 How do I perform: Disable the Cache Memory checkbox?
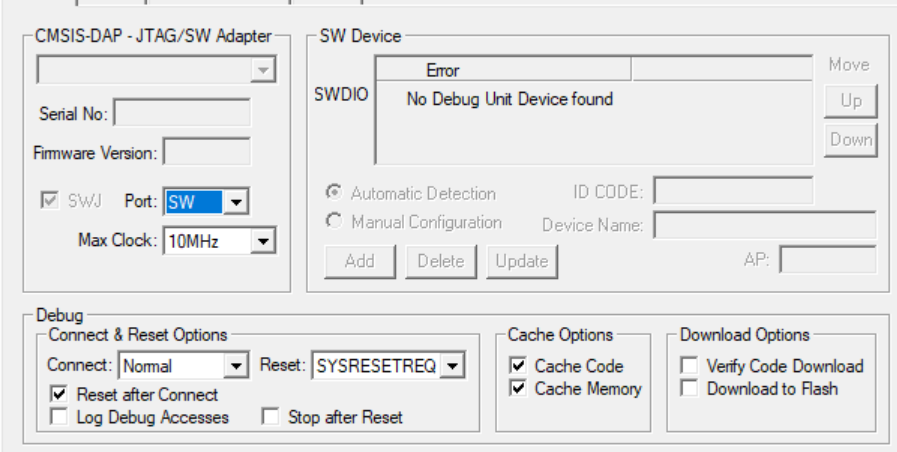click(x=518, y=388)
